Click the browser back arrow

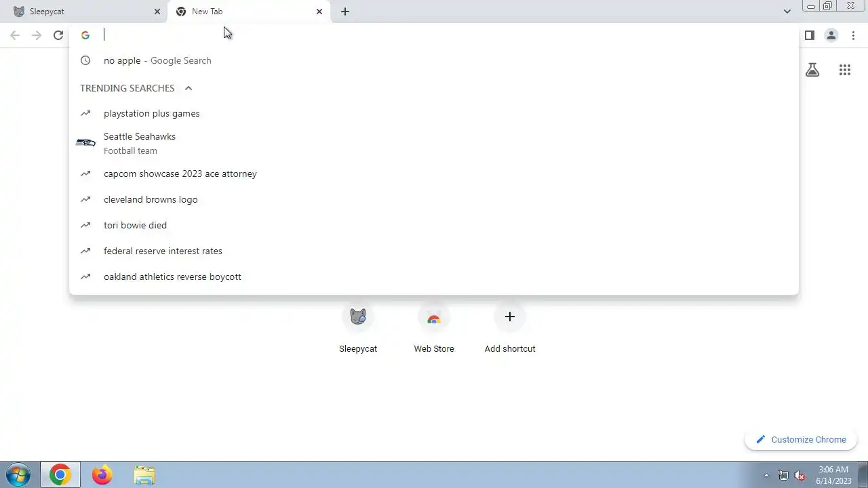pyautogui.click(x=15, y=35)
